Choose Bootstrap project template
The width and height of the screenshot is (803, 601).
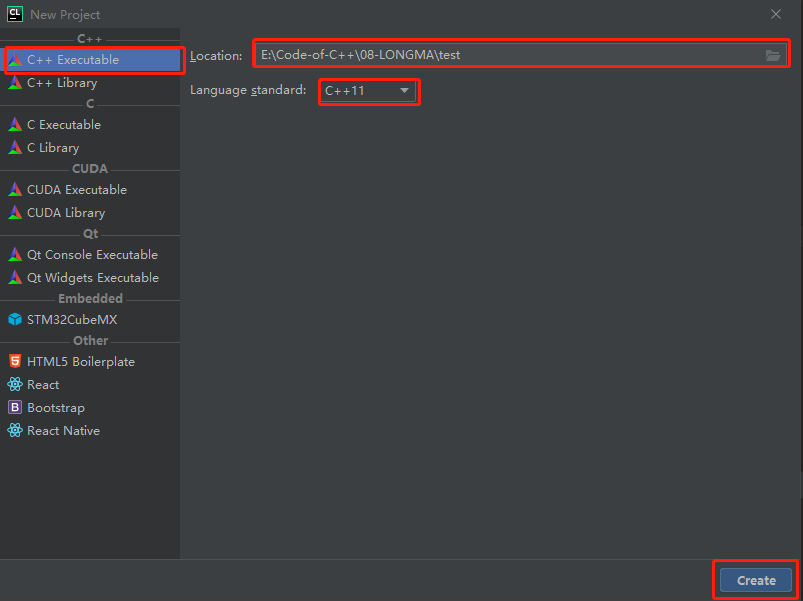90,407
